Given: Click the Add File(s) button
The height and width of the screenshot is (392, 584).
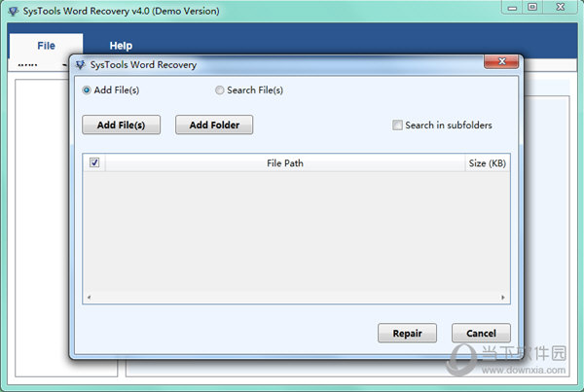Looking at the screenshot, I should point(121,125).
